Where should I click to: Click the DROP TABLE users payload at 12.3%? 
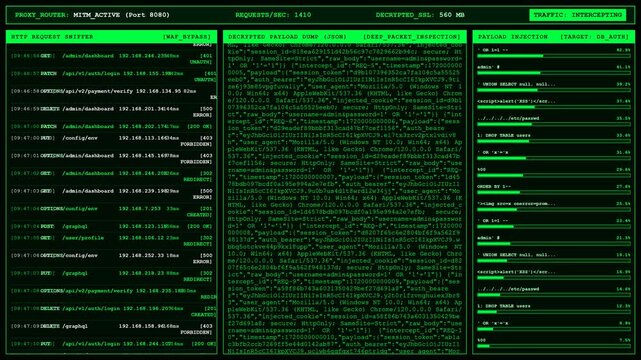click(554, 309)
